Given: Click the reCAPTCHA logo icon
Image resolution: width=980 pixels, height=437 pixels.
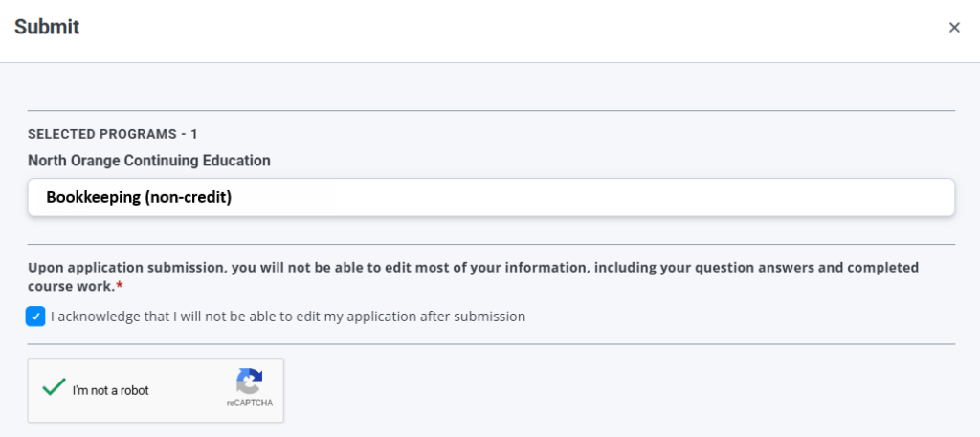Looking at the screenshot, I should pos(250,382).
